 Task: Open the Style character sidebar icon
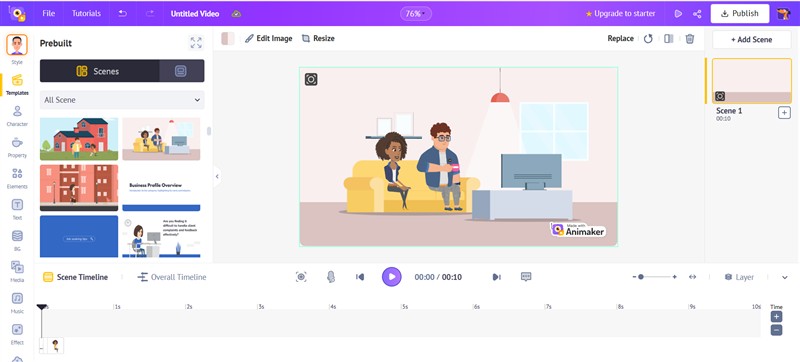pyautogui.click(x=17, y=45)
